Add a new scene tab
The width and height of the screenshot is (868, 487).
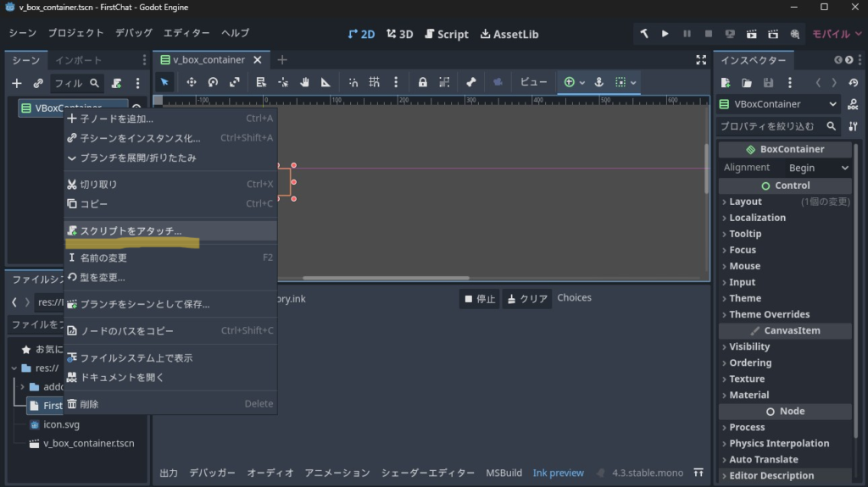[x=282, y=60]
